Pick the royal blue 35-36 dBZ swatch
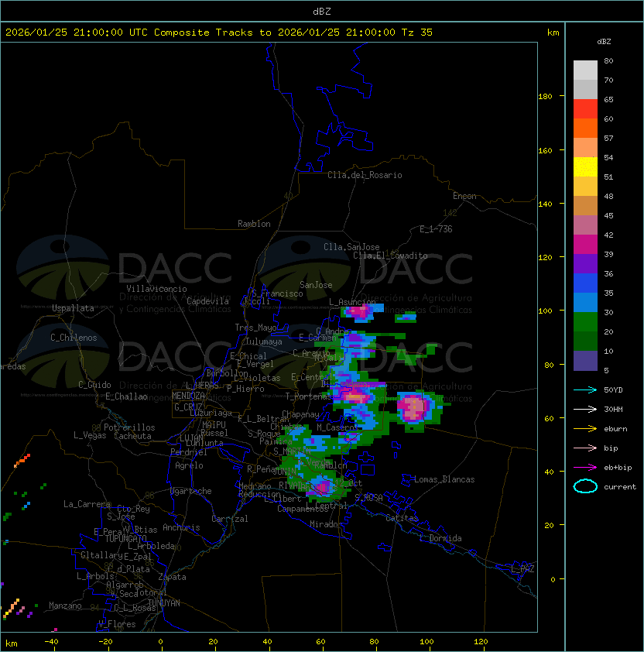644x652 pixels. 585,283
